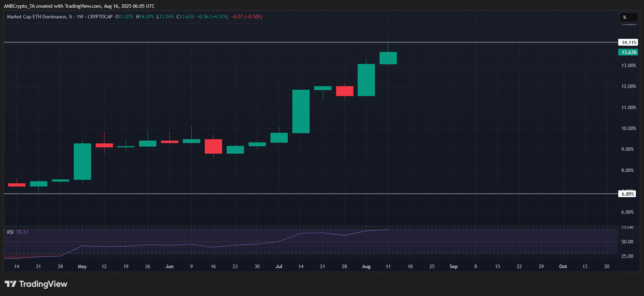The height and width of the screenshot is (296, 644).
Task: Click the 50.00 level on RSI axis
Action: (627, 242)
